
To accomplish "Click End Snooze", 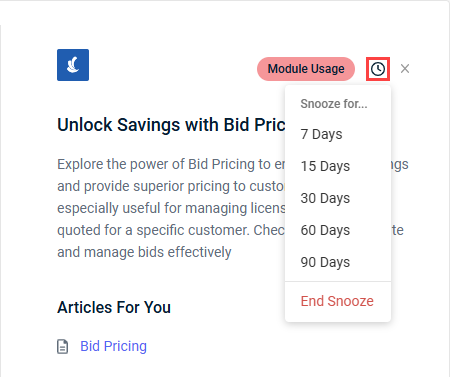I will click(338, 301).
